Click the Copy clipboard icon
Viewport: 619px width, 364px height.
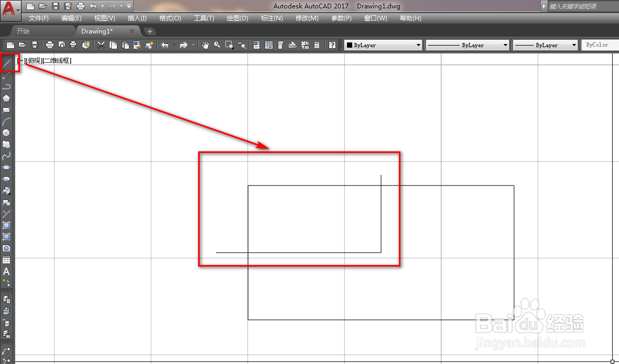pyautogui.click(x=113, y=45)
